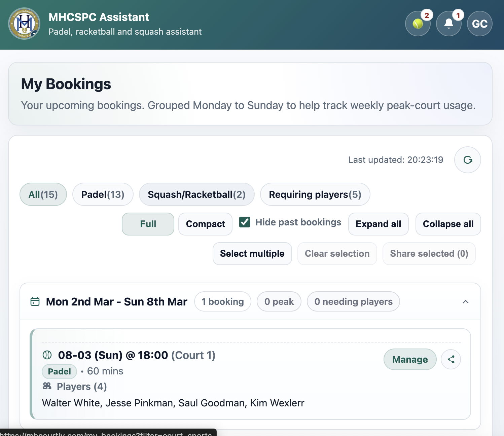Filter bookings by Squash/Racketball
The image size is (504, 436).
click(x=197, y=194)
